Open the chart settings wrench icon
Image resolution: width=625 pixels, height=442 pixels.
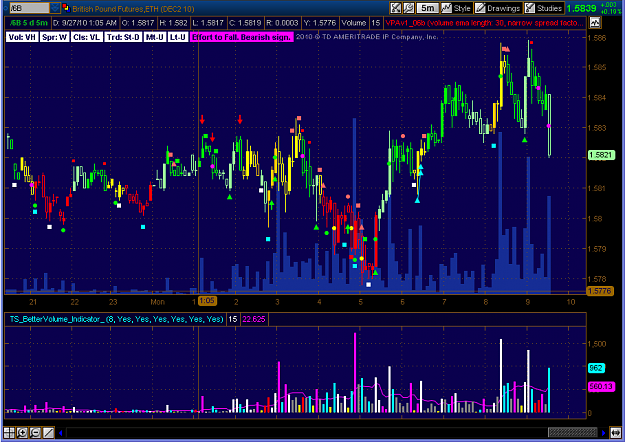395,8
